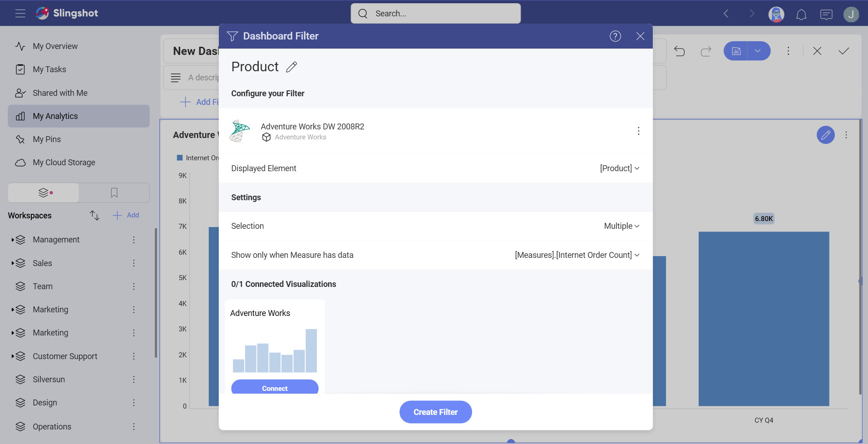Open more options for Design
The image size is (868, 444).
pyautogui.click(x=134, y=403)
